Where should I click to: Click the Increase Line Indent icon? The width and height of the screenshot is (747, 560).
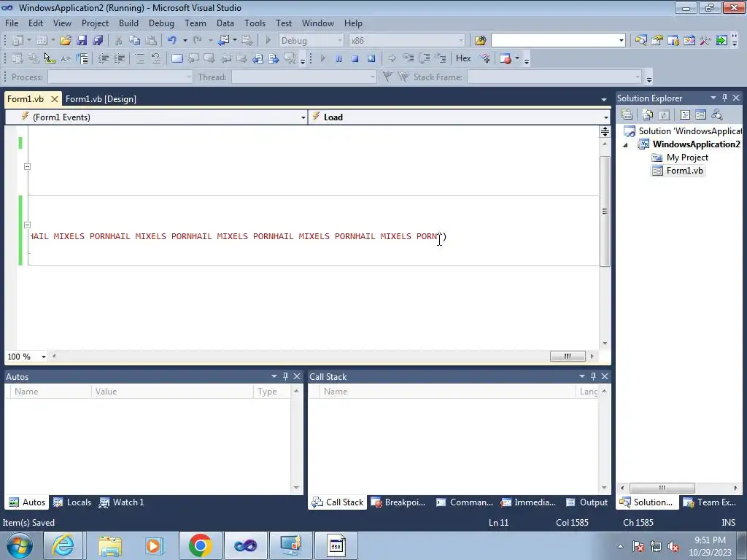point(119,58)
